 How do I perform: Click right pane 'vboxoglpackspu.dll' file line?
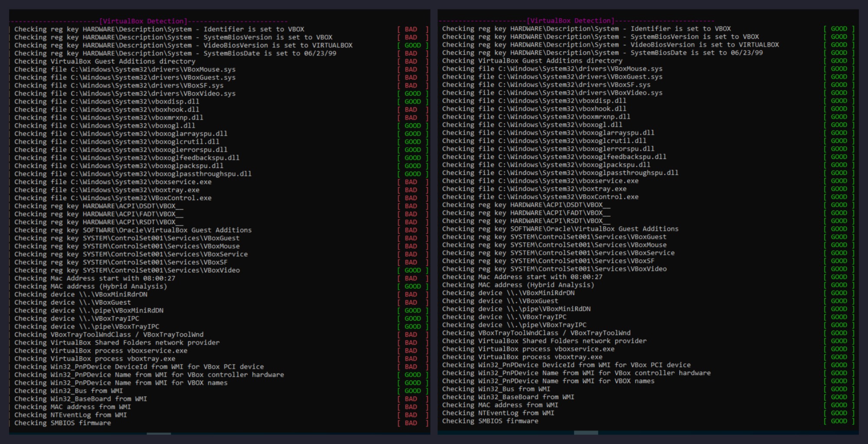pos(546,165)
